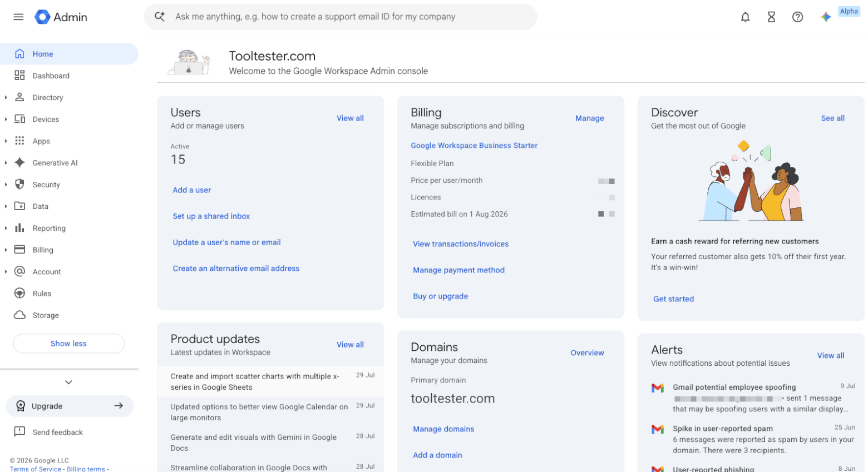Click the Storage cloud icon

click(x=19, y=315)
